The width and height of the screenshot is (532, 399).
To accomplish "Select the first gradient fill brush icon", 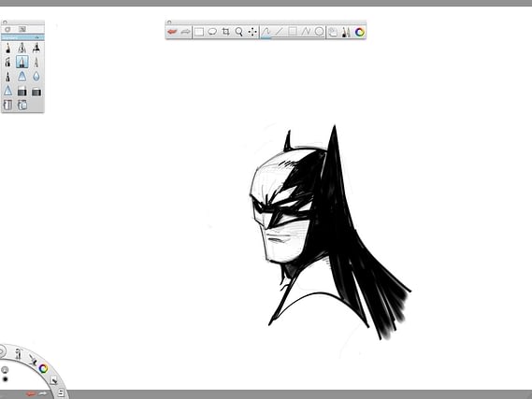I will [22, 92].
